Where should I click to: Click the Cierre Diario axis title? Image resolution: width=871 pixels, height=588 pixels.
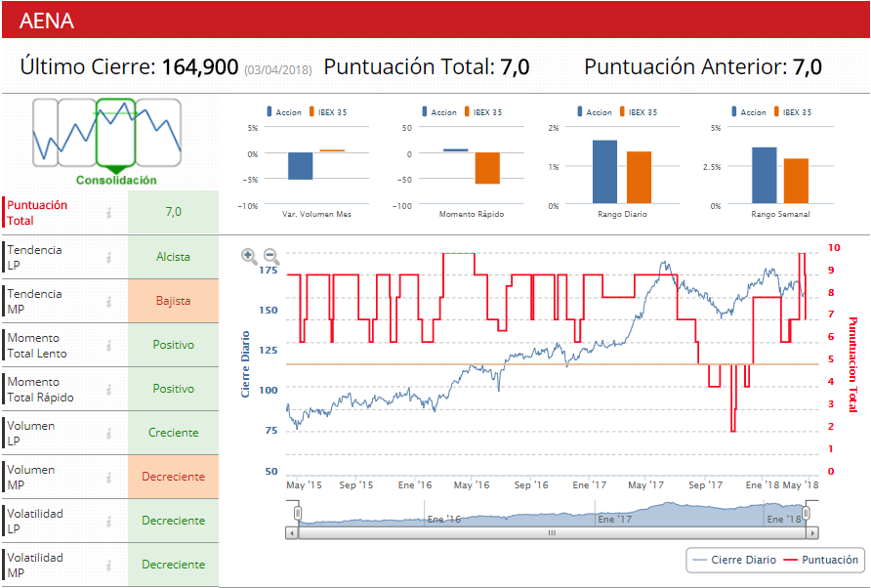(245, 364)
